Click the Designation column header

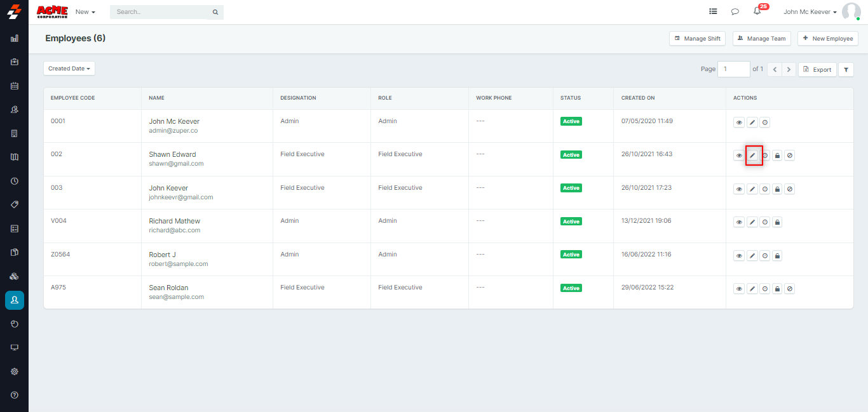tap(298, 98)
